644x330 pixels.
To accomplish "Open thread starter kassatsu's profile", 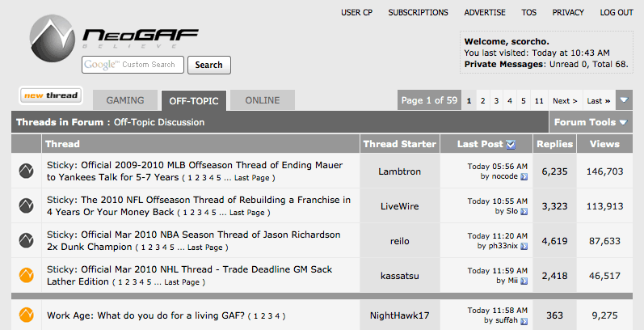I will [x=400, y=276].
